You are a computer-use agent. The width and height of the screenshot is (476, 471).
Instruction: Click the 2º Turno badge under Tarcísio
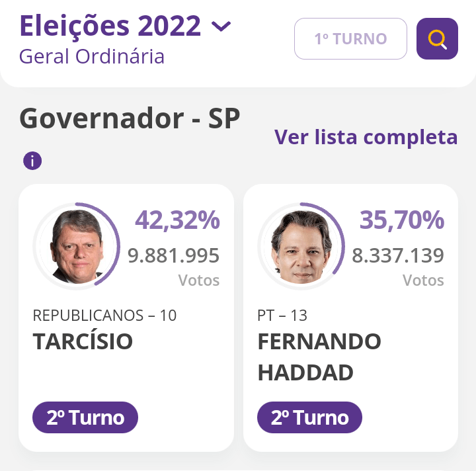85,417
